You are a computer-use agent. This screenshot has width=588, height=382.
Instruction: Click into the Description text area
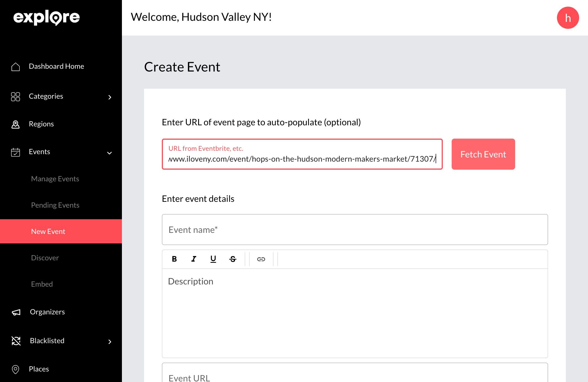click(355, 313)
